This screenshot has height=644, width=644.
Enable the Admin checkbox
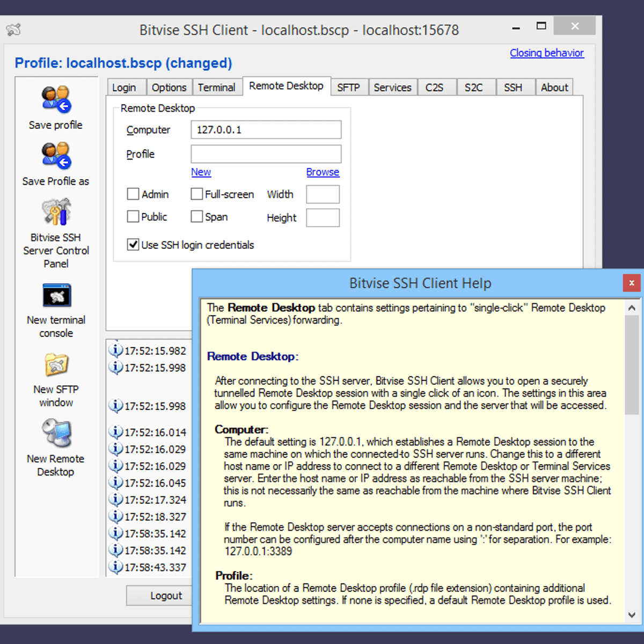[x=133, y=194]
